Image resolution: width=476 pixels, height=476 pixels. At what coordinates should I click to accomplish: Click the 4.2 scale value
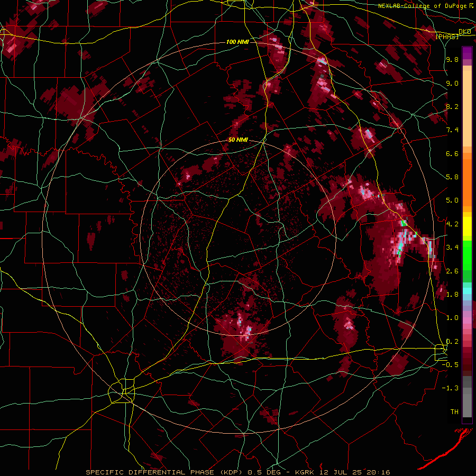pos(452,224)
